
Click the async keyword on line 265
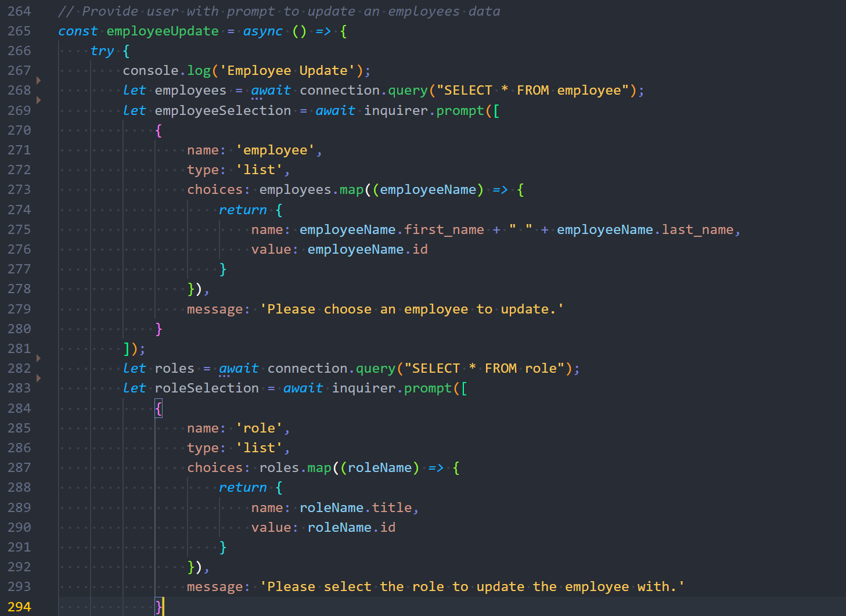(262, 31)
